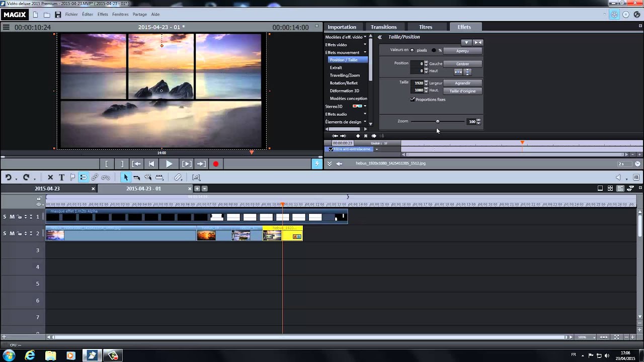Open the preview monitor hamburger menu

pos(6,27)
